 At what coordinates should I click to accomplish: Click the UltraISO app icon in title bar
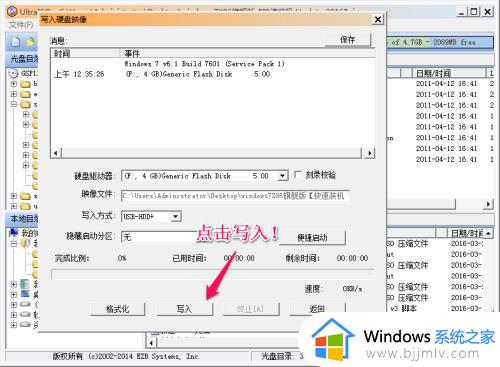coord(12,12)
